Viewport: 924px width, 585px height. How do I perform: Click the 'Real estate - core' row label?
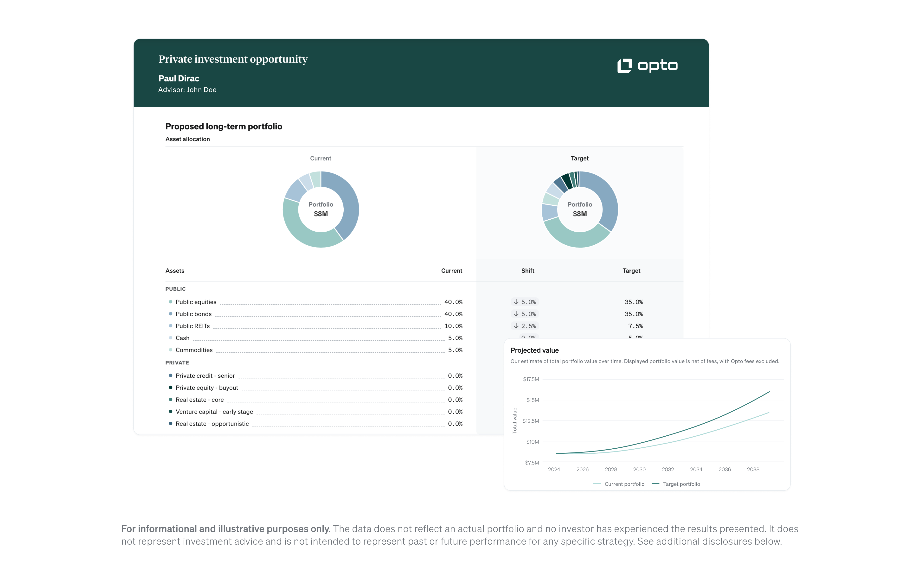click(x=199, y=400)
